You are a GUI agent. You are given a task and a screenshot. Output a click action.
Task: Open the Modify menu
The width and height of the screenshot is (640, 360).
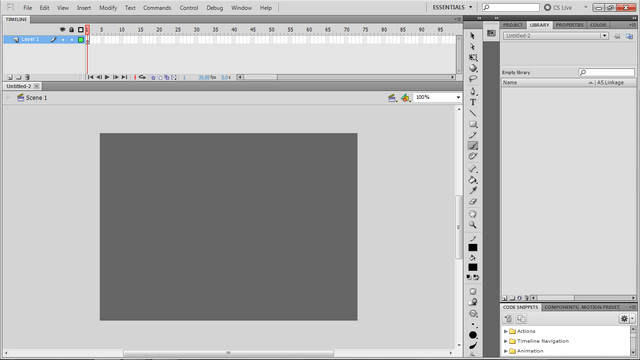click(x=108, y=8)
